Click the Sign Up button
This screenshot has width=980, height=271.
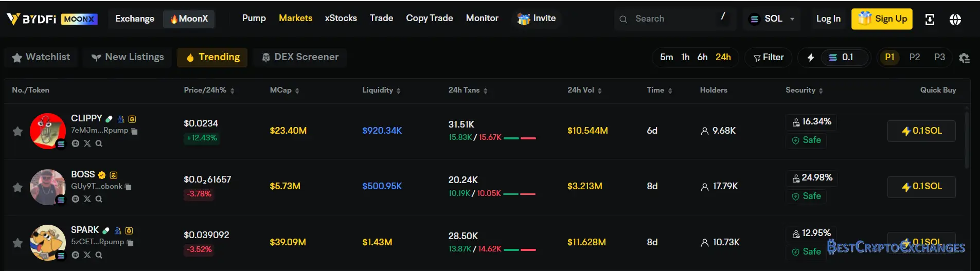(882, 19)
